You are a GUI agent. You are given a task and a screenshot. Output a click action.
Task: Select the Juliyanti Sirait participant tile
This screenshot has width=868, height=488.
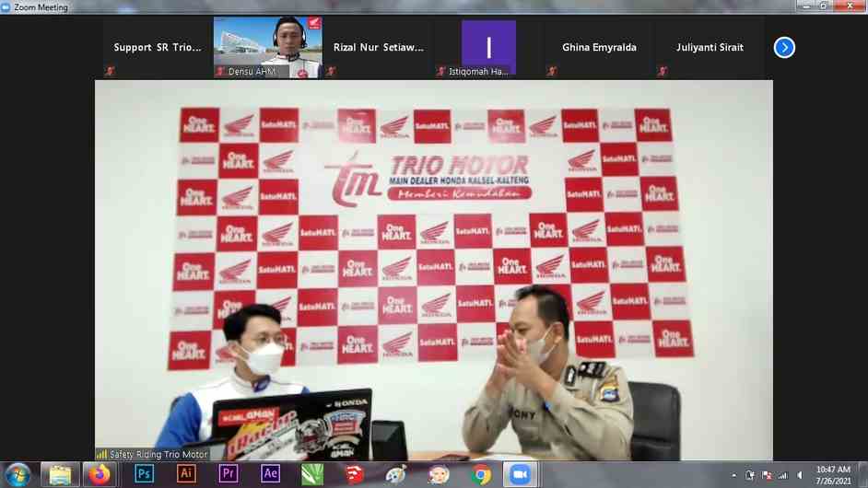710,47
